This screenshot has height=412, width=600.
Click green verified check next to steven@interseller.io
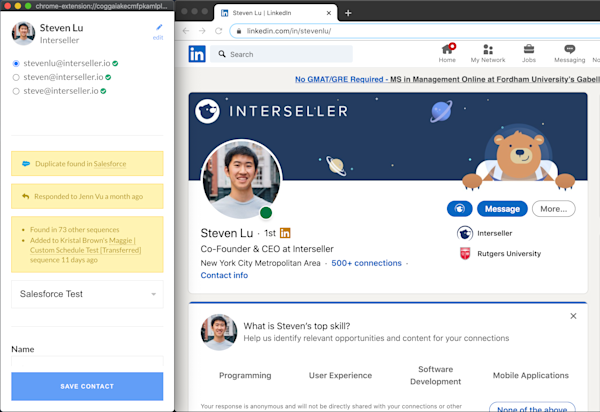pos(108,77)
